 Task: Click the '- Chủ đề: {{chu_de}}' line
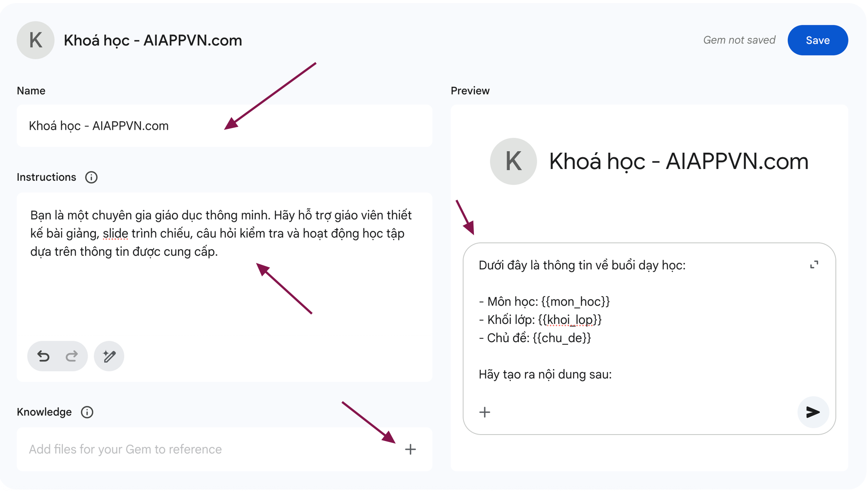pos(535,338)
